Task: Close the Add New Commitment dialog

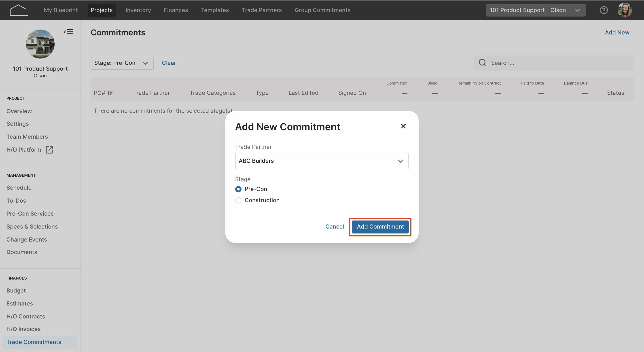Action: [403, 126]
